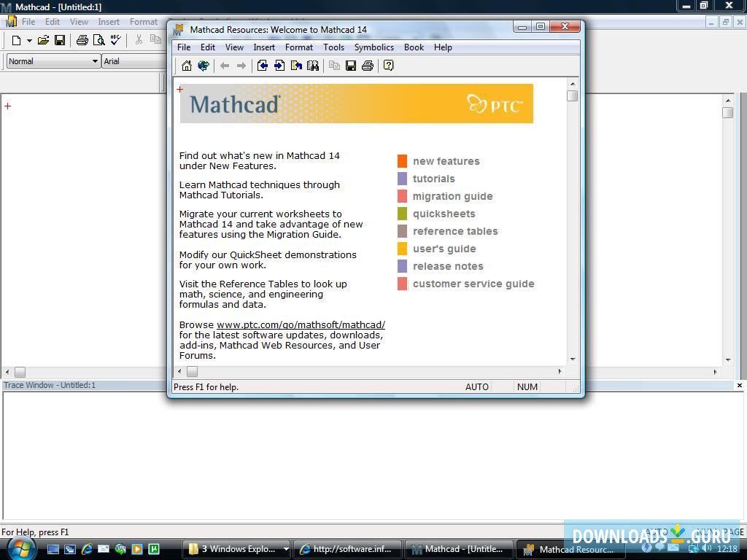Switch to 3 Windows Explorer taskbar group
Viewport: 747px width, 560px height.
pyautogui.click(x=237, y=549)
